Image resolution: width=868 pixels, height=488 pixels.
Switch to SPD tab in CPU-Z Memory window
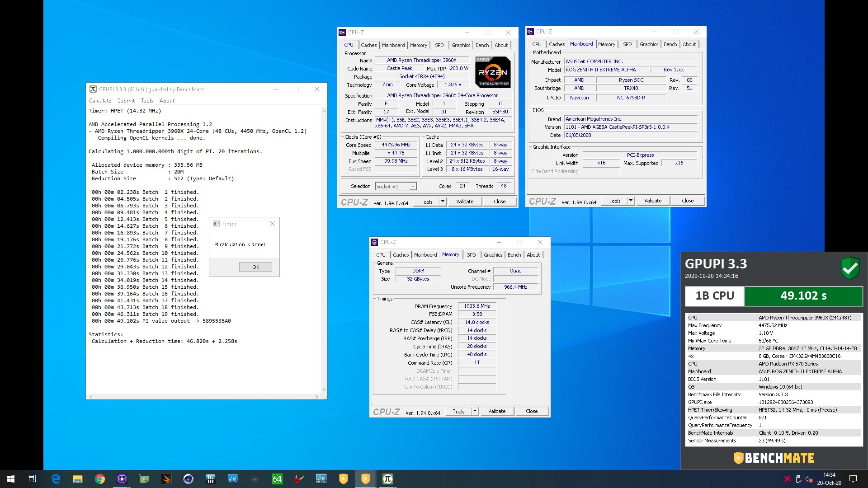471,255
